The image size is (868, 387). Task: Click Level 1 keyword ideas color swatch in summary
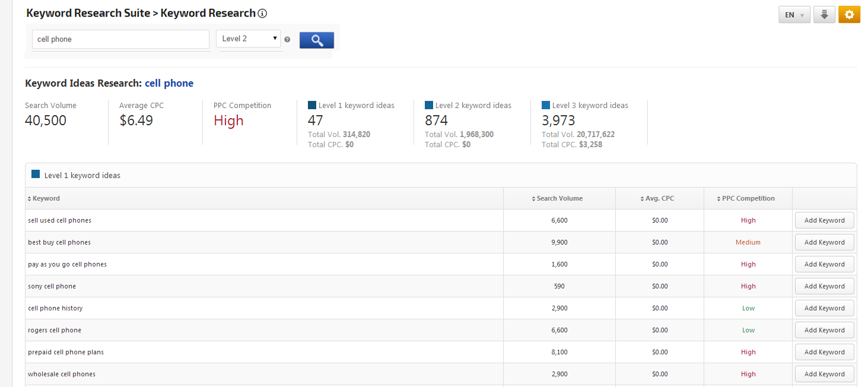point(312,105)
